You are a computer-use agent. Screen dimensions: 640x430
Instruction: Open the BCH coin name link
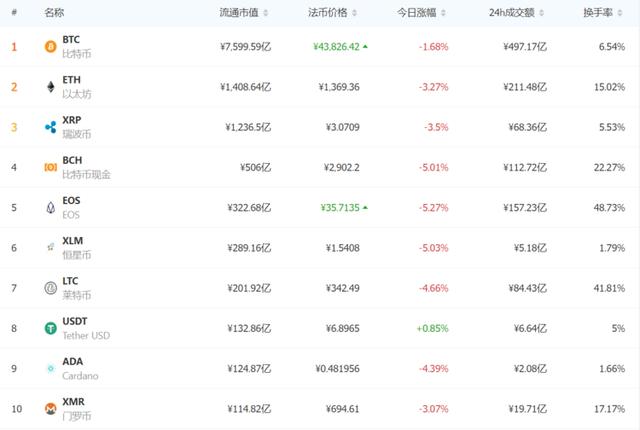[x=72, y=160]
